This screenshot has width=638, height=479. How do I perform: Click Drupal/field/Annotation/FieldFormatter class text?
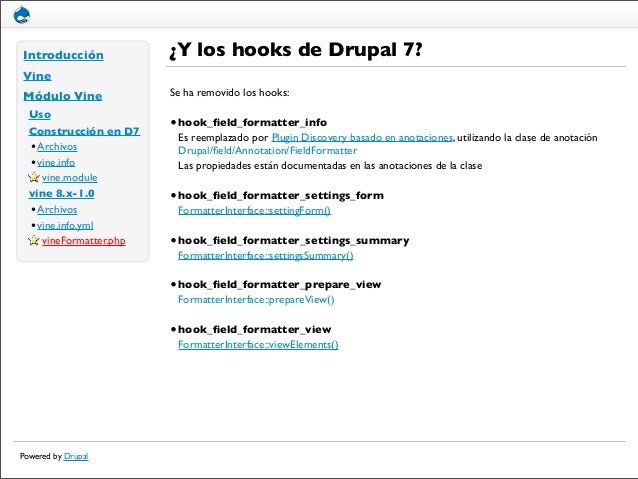click(x=267, y=151)
